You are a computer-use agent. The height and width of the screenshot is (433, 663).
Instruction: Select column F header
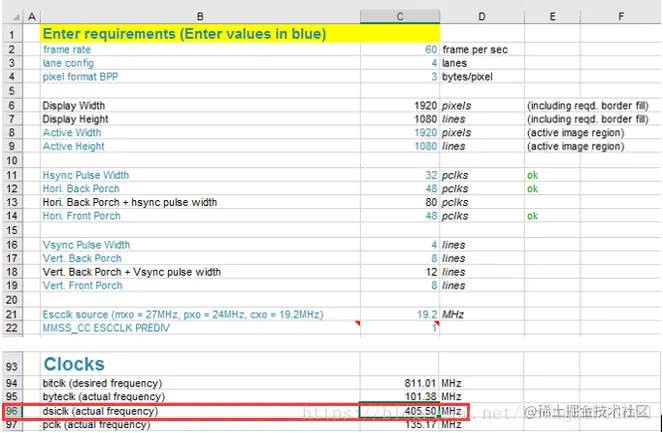point(621,16)
